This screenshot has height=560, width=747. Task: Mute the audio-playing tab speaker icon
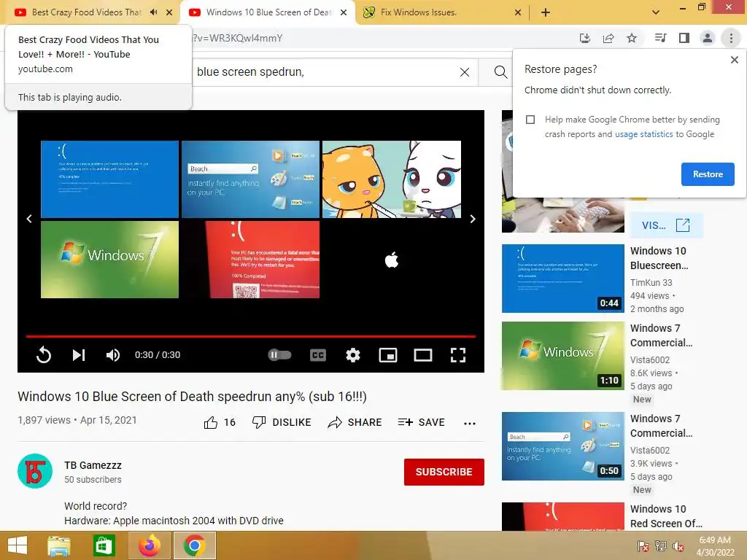pyautogui.click(x=153, y=12)
